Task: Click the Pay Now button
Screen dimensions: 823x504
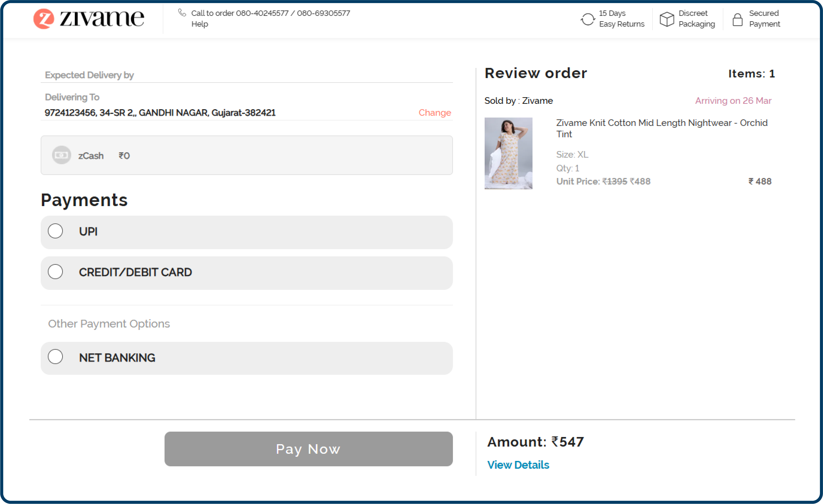Action: 308,449
